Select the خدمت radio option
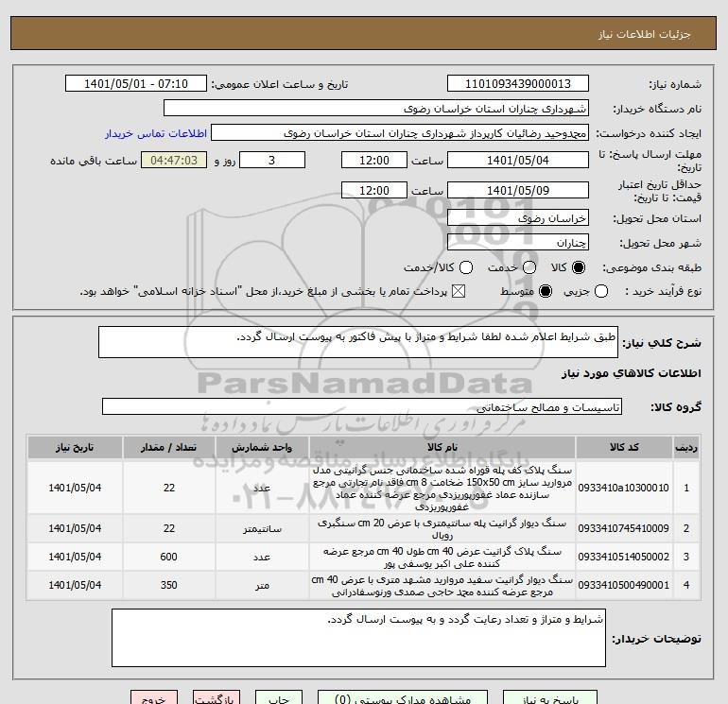The height and width of the screenshot is (704, 728). 529,267
